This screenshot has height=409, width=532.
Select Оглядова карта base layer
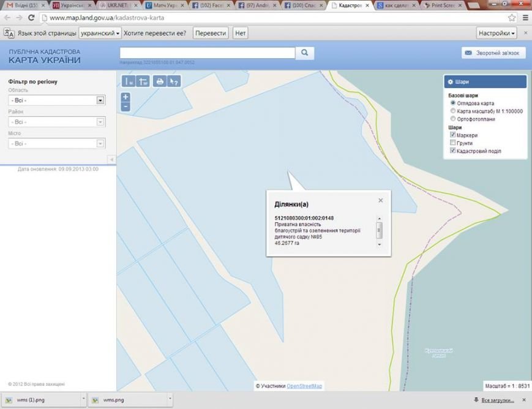tap(452, 103)
